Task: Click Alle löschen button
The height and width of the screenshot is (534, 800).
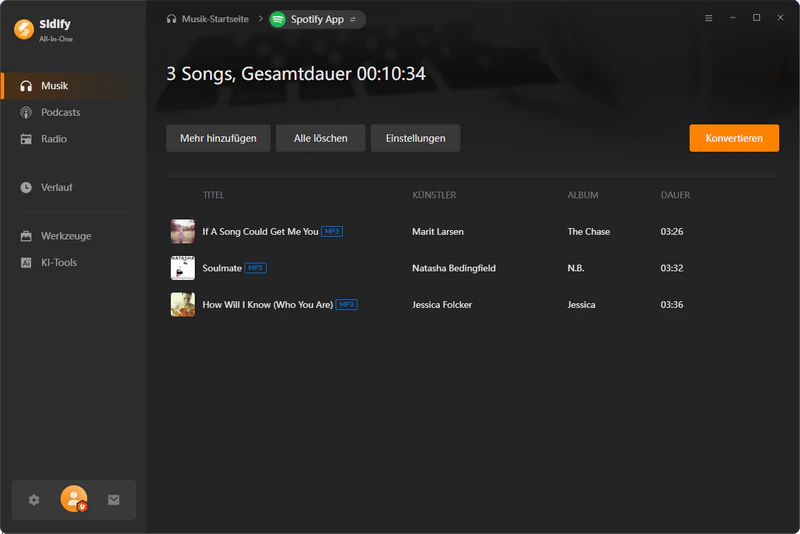Action: [320, 138]
